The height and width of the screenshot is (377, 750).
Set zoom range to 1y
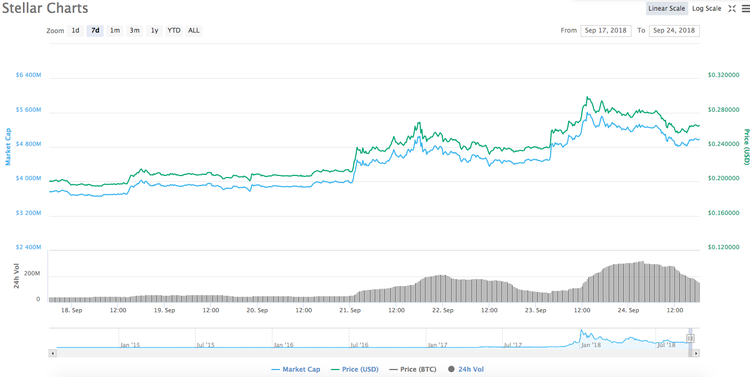click(x=154, y=31)
